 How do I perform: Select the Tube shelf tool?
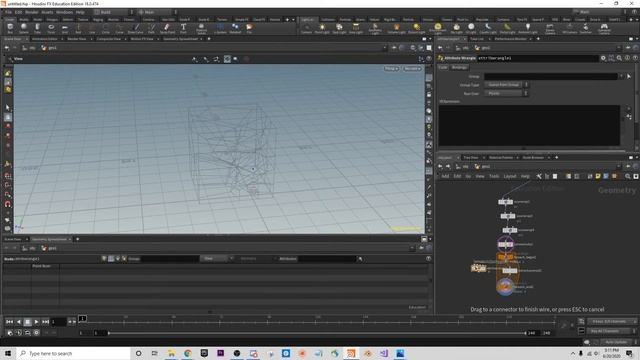[37, 28]
